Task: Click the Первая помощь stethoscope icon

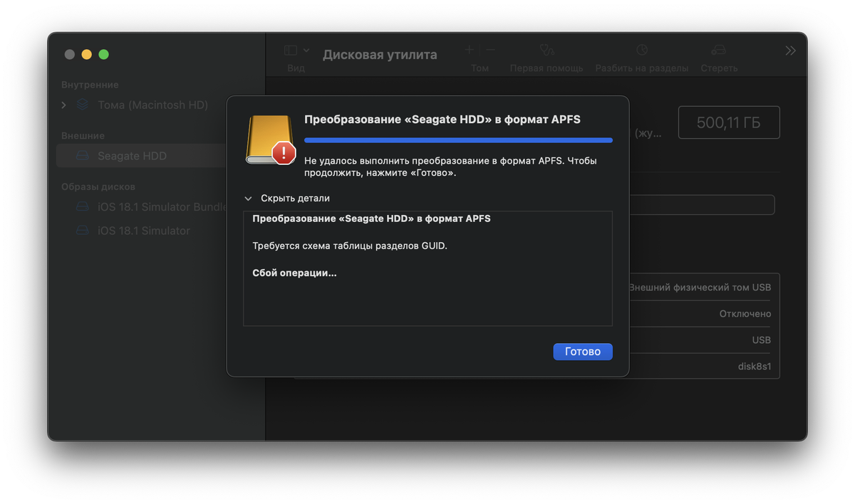Action: click(x=546, y=50)
